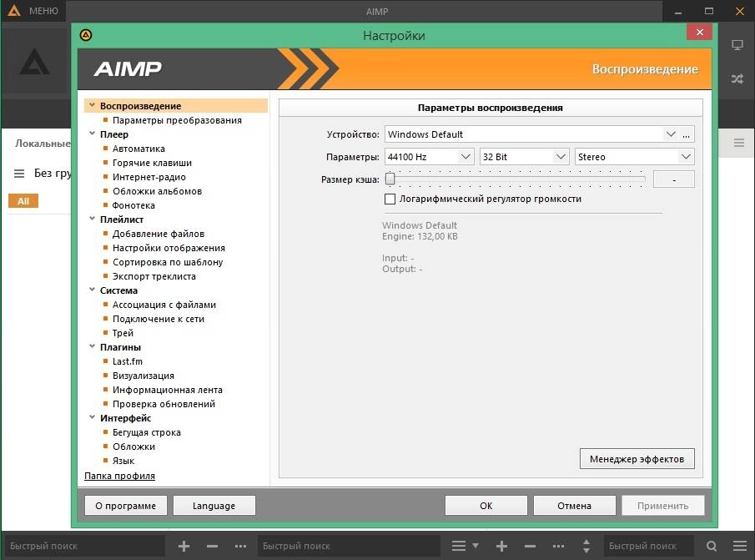Collapse the Система tree section
Screen dimensions: 755x560
(92, 290)
